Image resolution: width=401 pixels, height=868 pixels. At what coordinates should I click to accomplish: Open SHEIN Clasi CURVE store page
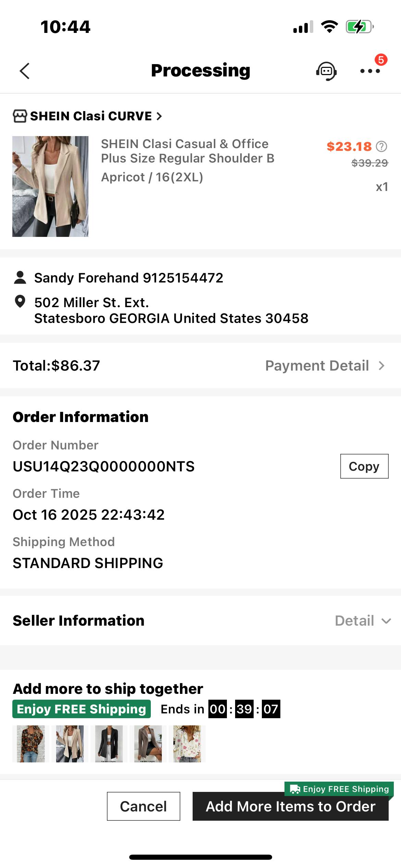coord(91,116)
